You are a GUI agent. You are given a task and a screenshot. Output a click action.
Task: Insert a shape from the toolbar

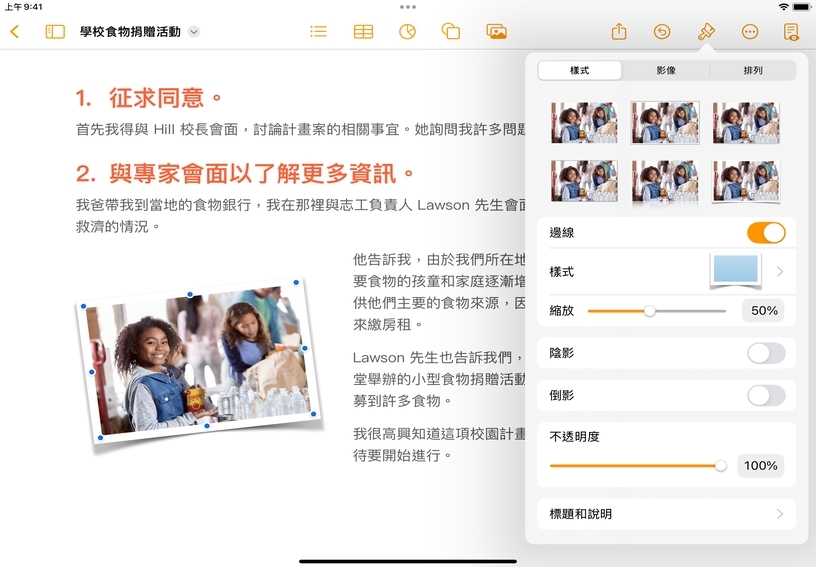click(451, 32)
